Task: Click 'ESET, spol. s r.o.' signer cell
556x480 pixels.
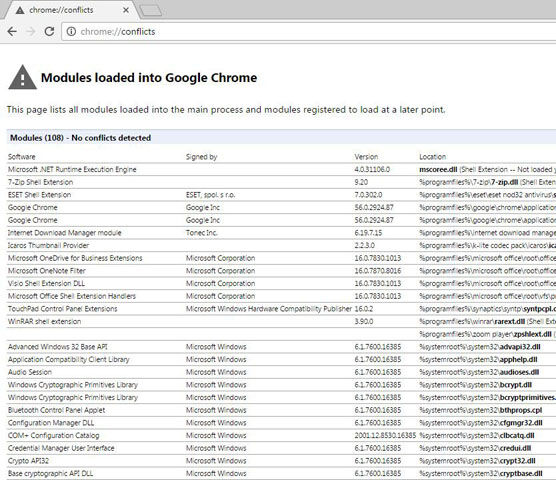Action: [x=210, y=195]
